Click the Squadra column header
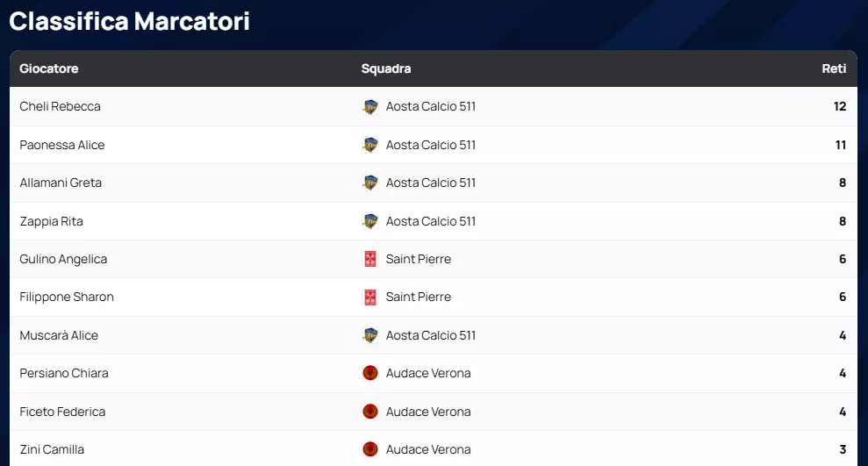The width and height of the screenshot is (868, 466). click(386, 68)
